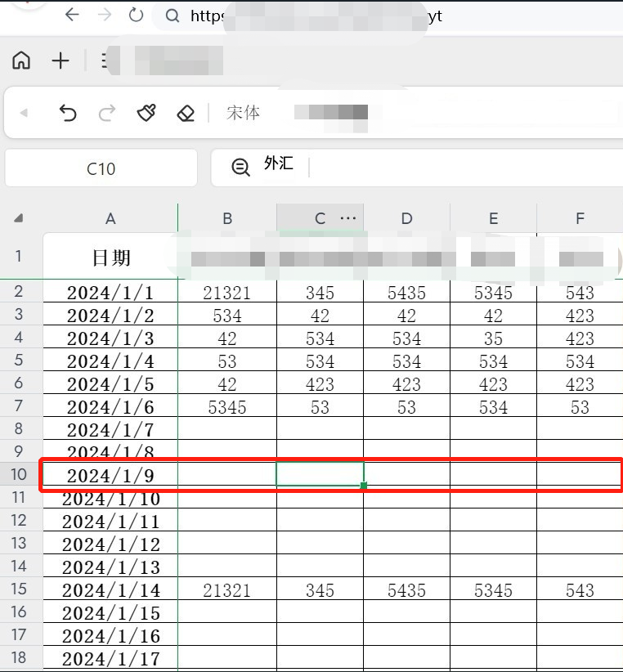Click the select-all corner triangle
623x672 pixels.
click(19, 218)
